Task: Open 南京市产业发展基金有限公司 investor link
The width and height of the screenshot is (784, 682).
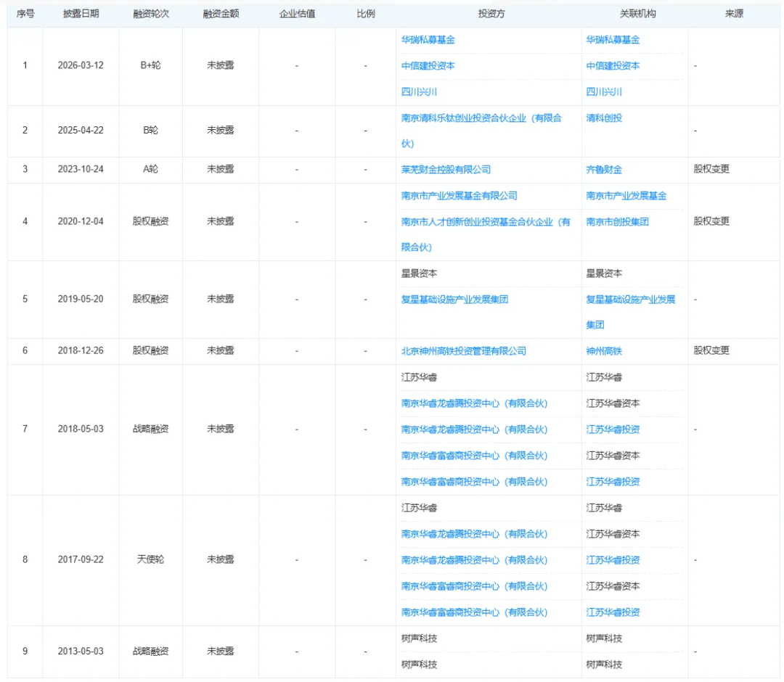Action: point(459,196)
